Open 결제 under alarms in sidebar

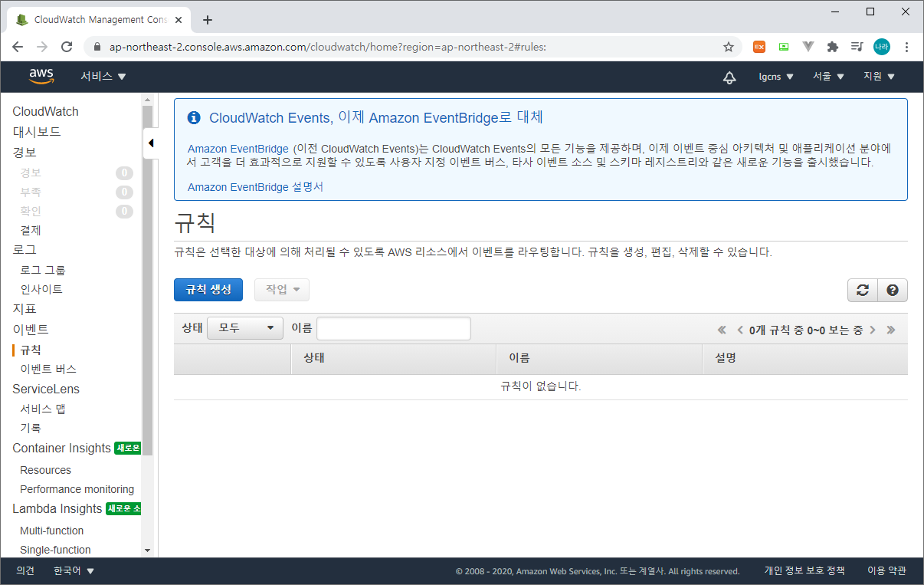click(x=31, y=230)
